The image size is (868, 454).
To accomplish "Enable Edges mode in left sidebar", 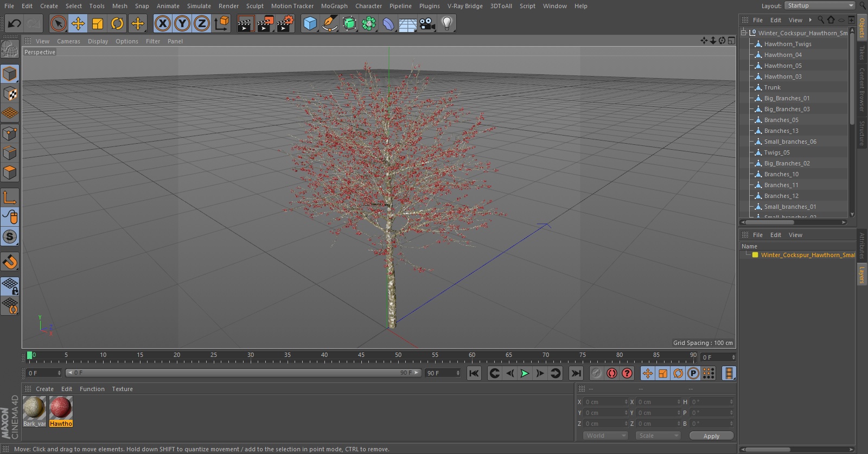I will click(x=10, y=153).
